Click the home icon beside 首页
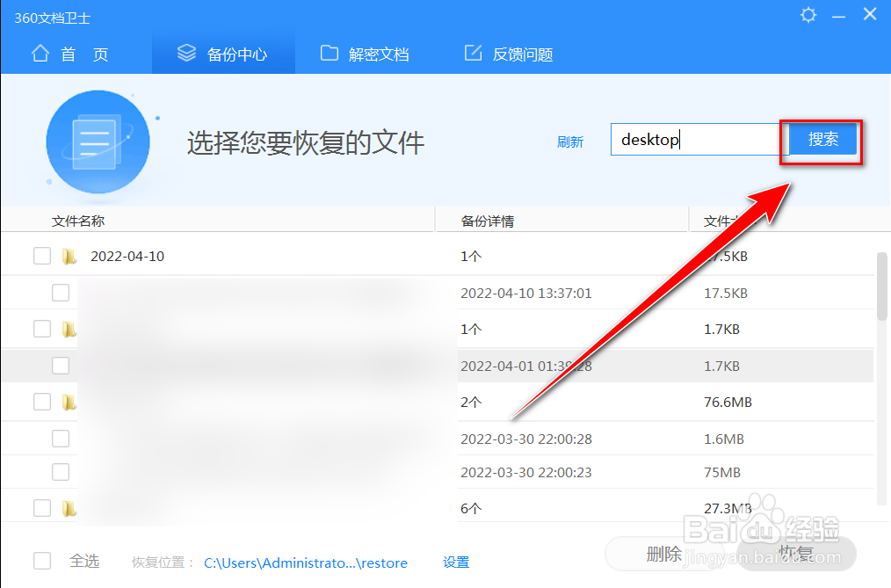This screenshot has width=891, height=588. 40,53
